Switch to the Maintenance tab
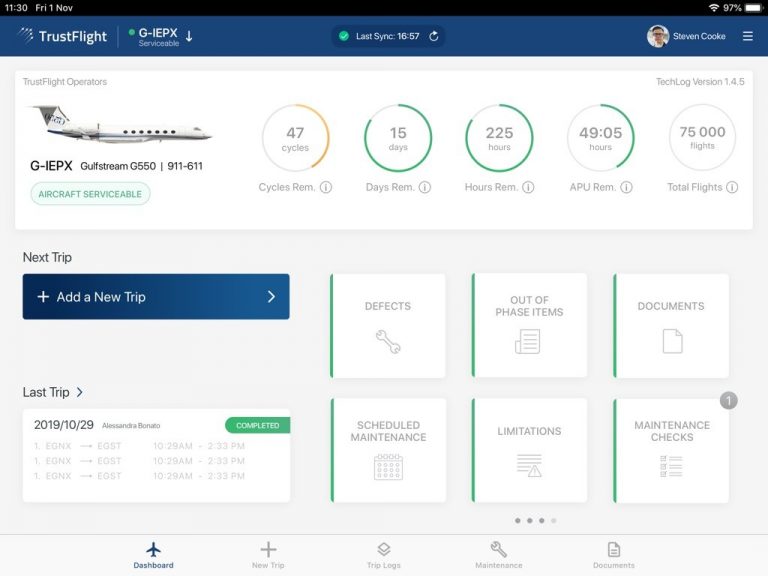Viewport: 768px width, 576px height. 498,555
